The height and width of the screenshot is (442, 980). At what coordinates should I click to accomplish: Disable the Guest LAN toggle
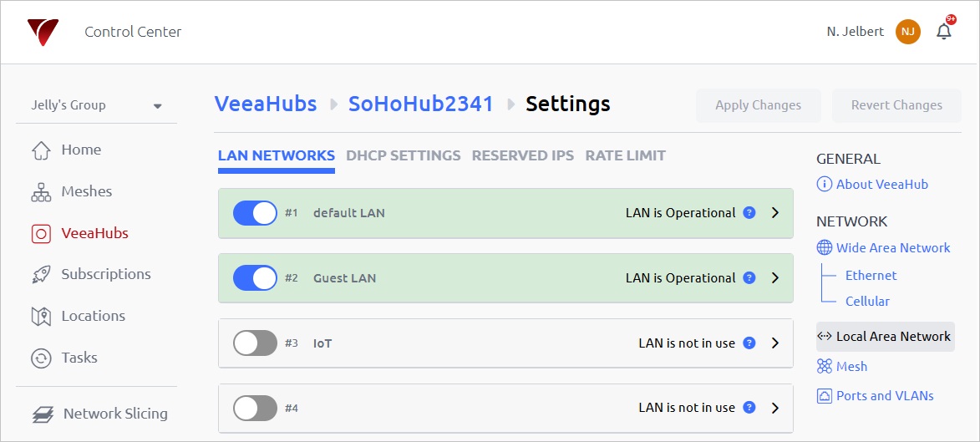point(255,278)
